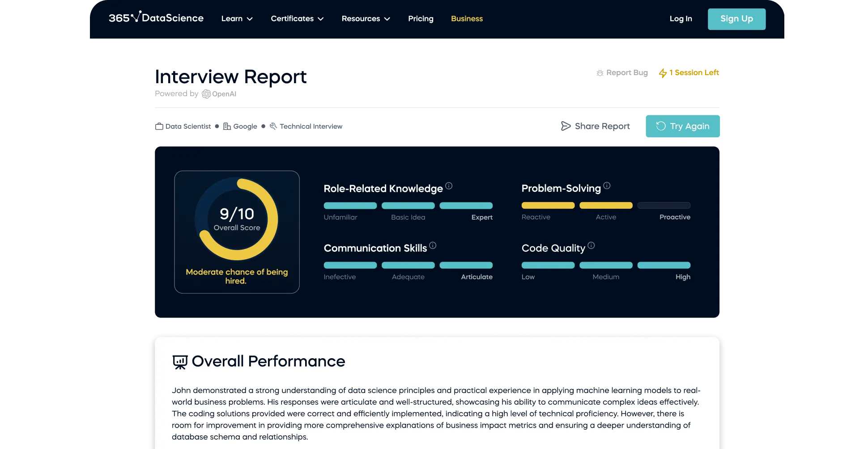The image size is (868, 449).
Task: Click the 'Low' code quality label
Action: coord(528,277)
